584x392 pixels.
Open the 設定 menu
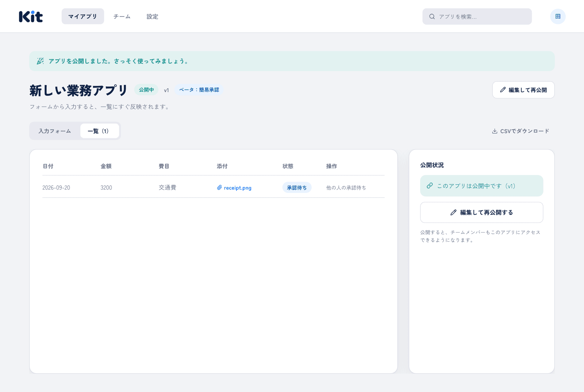click(x=152, y=16)
